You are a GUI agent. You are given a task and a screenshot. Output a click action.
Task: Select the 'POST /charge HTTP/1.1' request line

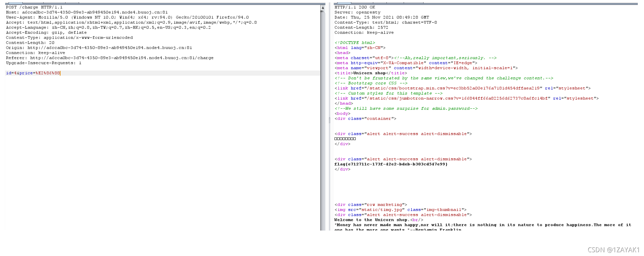[34, 7]
